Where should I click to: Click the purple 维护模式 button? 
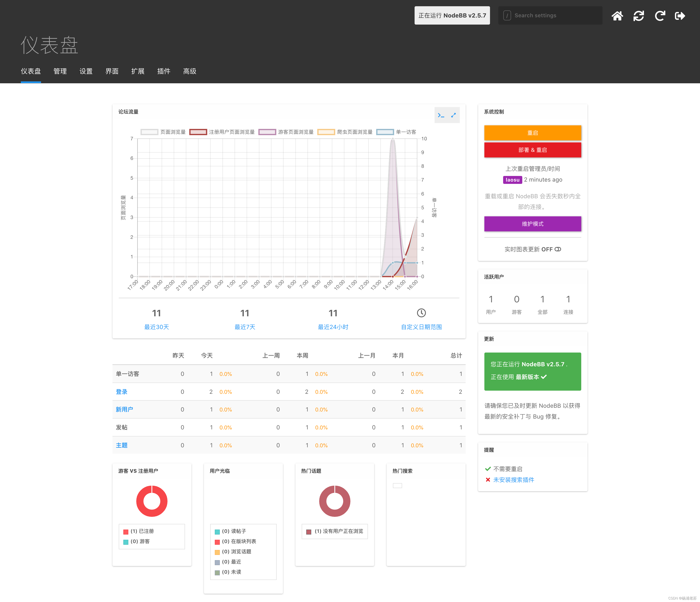pyautogui.click(x=532, y=224)
